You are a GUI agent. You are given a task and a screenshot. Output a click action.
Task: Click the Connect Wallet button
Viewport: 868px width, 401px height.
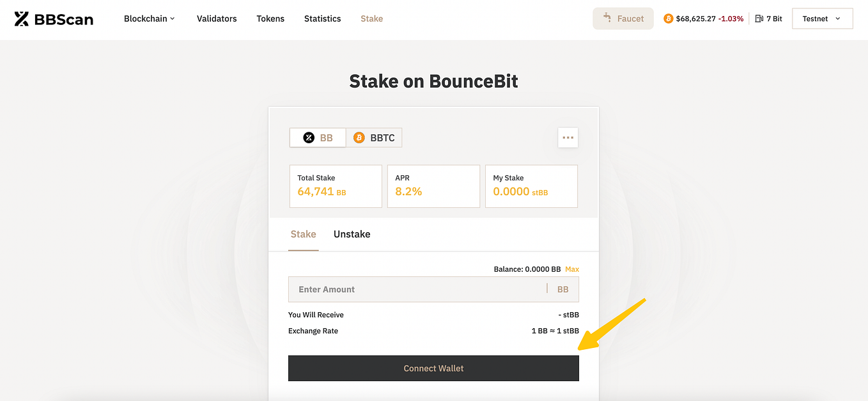(433, 368)
